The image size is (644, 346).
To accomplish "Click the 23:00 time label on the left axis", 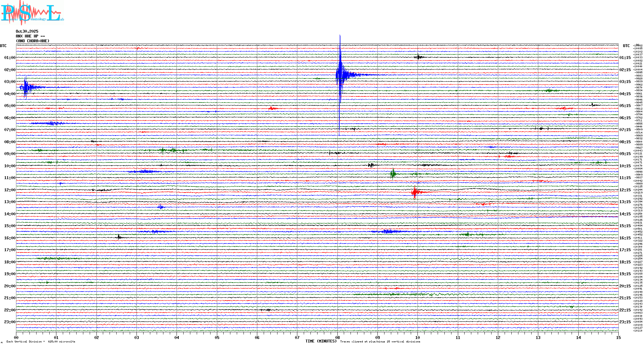I will pos(10,322).
